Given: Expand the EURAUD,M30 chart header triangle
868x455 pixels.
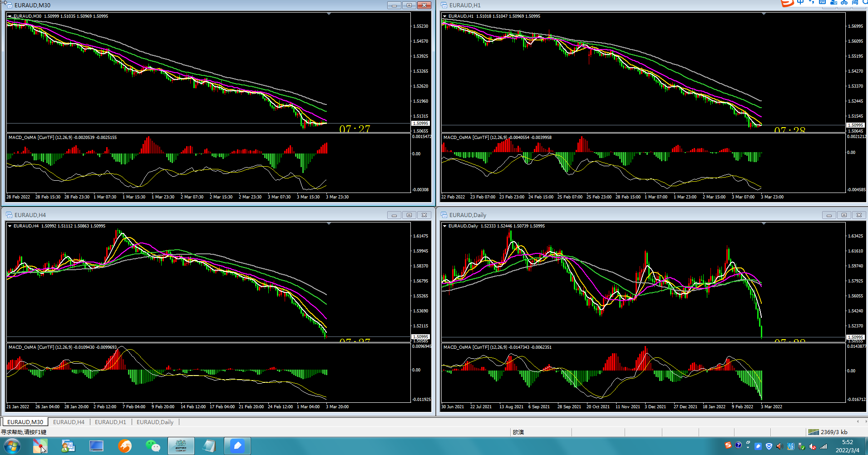Looking at the screenshot, I should [x=10, y=16].
